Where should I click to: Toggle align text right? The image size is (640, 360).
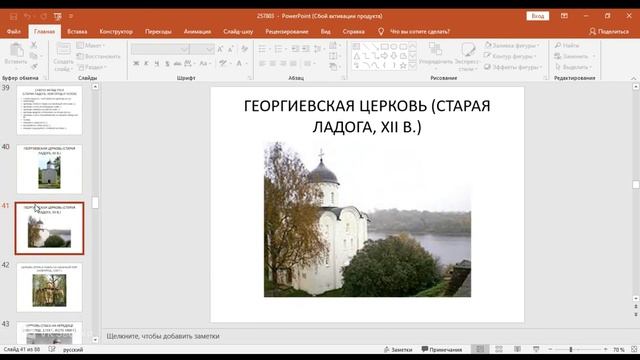[x=283, y=64]
